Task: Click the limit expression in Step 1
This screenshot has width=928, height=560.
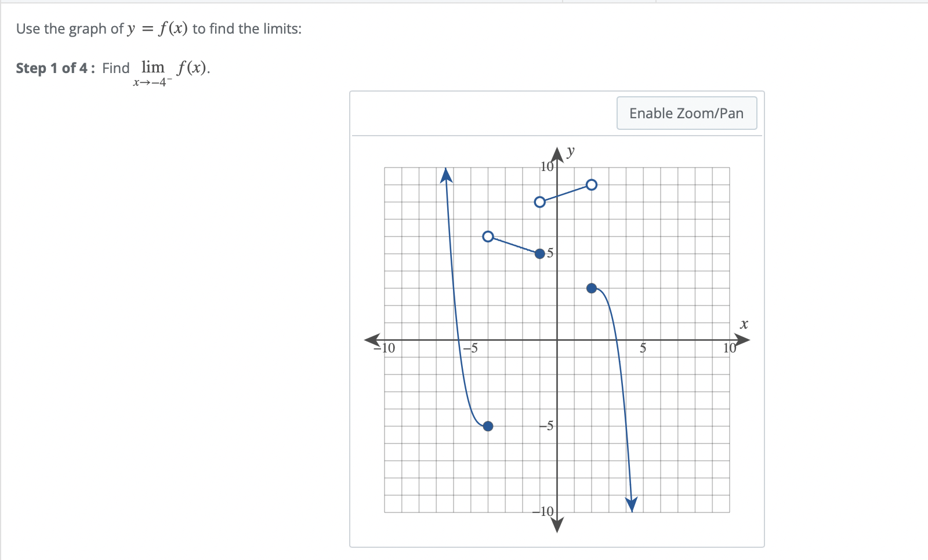Action: coord(171,70)
